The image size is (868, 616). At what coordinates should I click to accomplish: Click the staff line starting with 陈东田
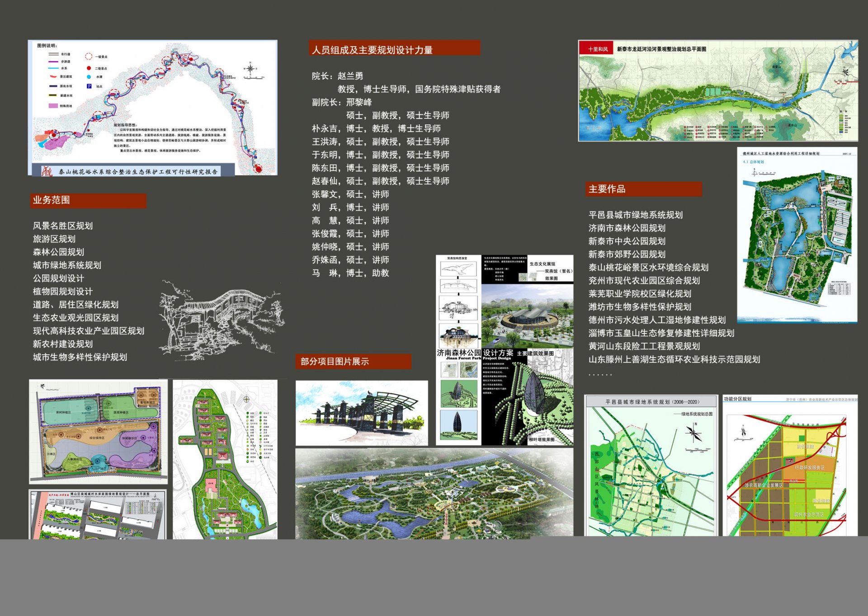click(x=381, y=168)
